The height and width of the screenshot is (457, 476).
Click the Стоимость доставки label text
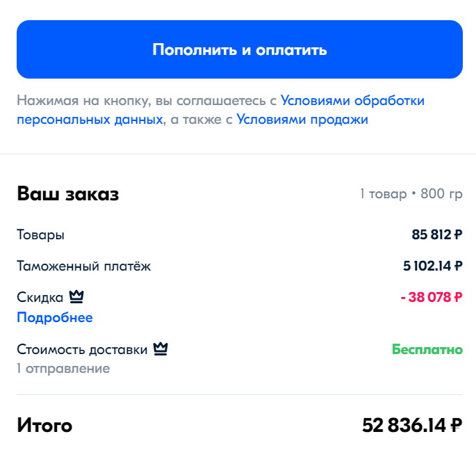82,349
